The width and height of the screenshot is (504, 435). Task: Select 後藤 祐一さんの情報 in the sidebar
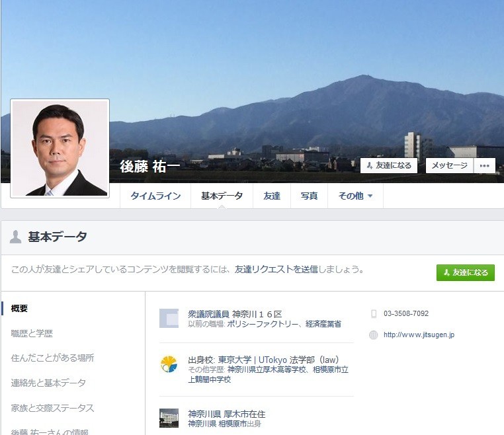[x=50, y=432]
